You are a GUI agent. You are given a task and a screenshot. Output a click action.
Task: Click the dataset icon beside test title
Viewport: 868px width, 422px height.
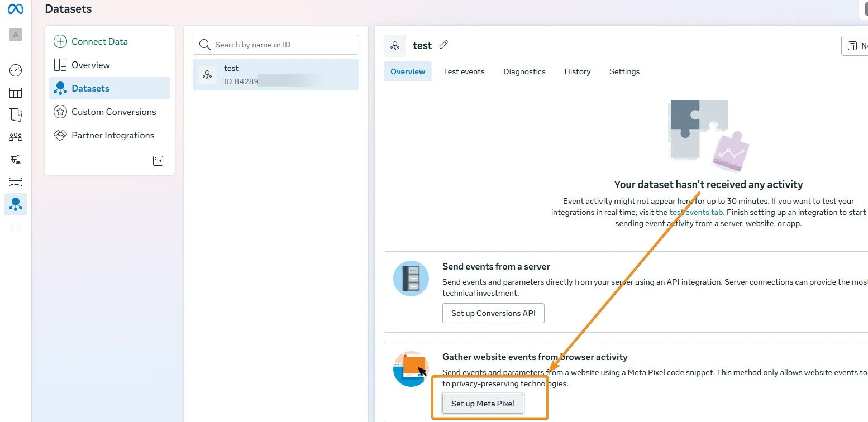click(395, 46)
